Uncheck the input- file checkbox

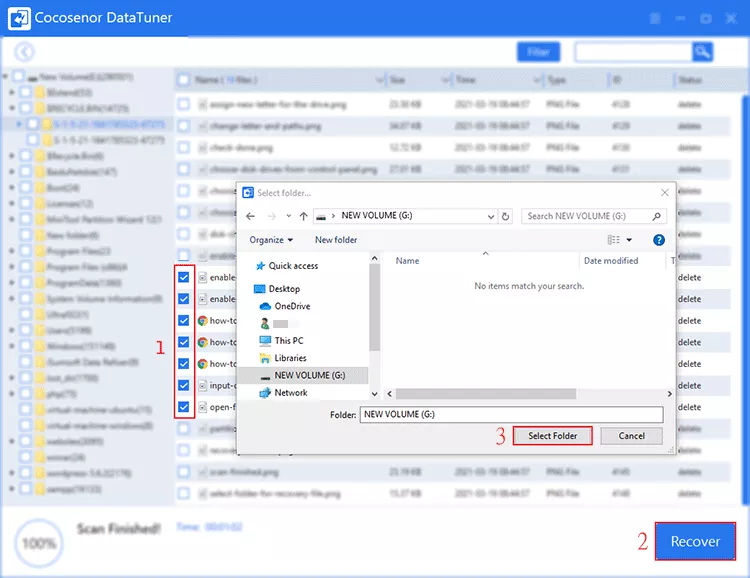pos(184,385)
